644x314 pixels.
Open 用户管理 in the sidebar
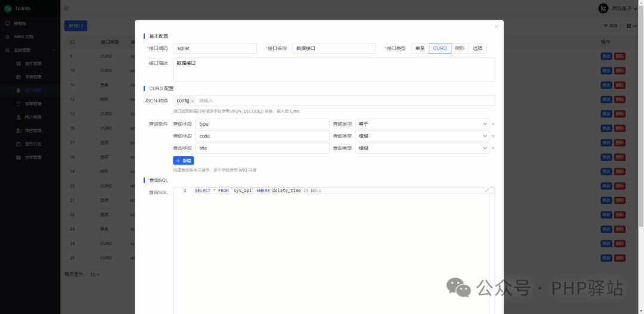click(x=33, y=117)
